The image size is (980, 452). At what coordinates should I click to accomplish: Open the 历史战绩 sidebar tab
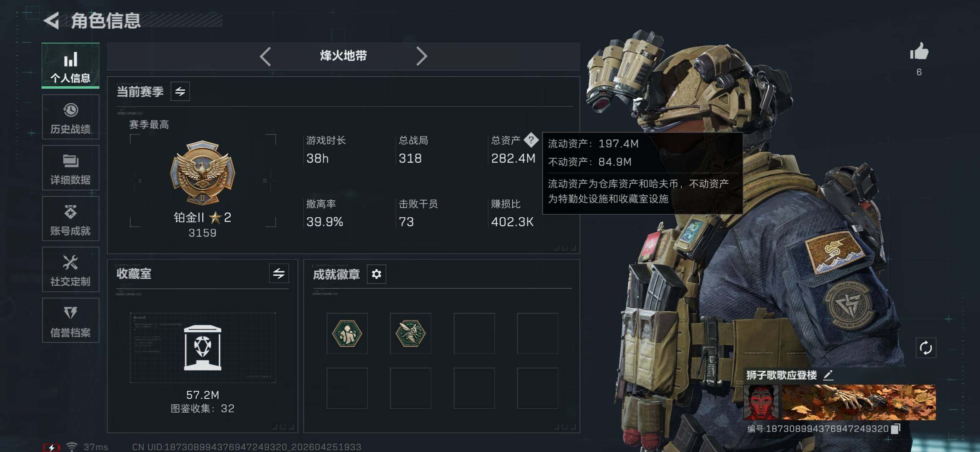pos(70,117)
